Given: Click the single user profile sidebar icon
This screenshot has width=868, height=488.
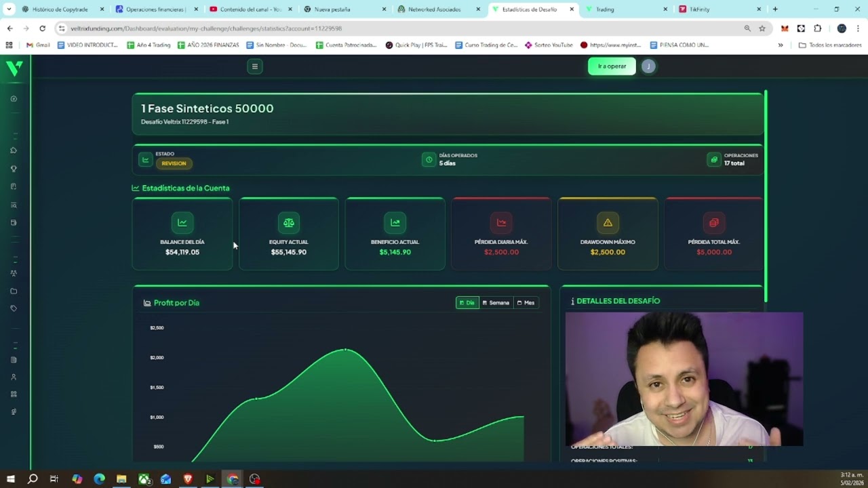Looking at the screenshot, I should point(14,377).
